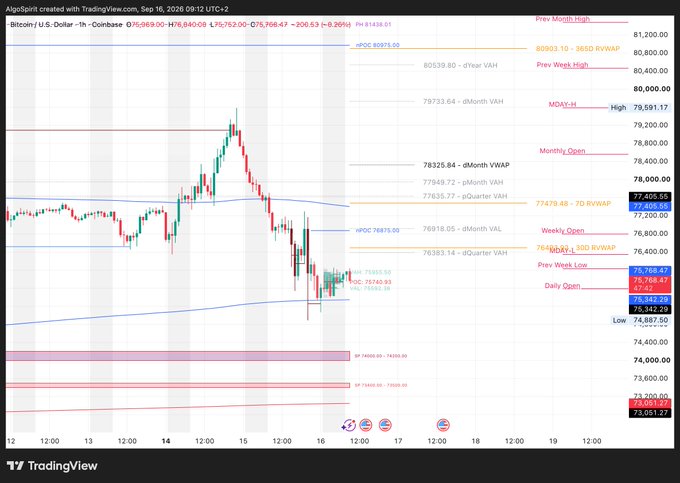Screen dimensions: 680x483
Task: Select the '76383.14 - dQuarter VAH' label
Action: (465, 253)
